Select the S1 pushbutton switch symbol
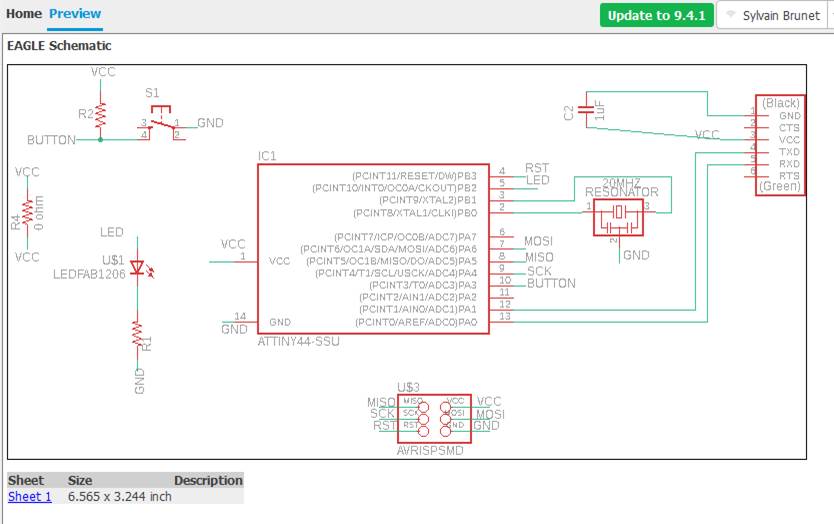Viewport: 834px width, 524px height. (x=162, y=122)
